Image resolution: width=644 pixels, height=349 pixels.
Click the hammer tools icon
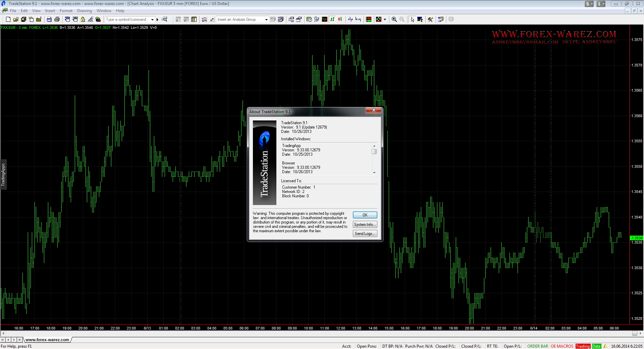pos(430,19)
